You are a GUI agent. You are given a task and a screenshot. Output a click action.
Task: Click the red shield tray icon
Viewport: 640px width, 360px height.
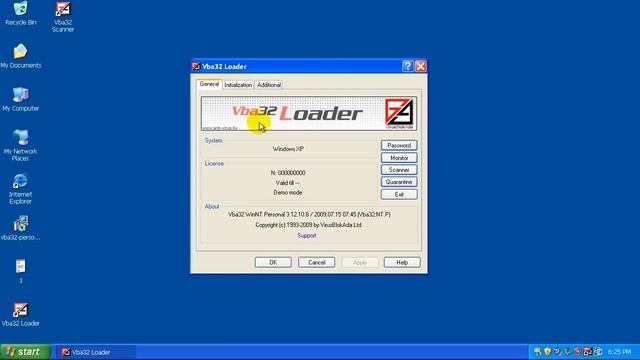tap(577, 351)
